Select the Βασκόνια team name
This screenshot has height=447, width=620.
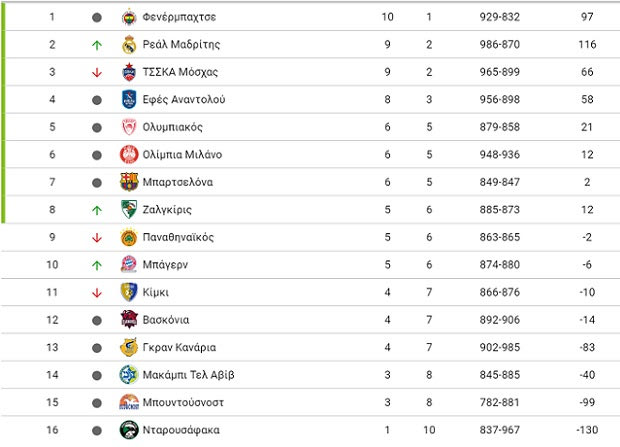coord(166,320)
